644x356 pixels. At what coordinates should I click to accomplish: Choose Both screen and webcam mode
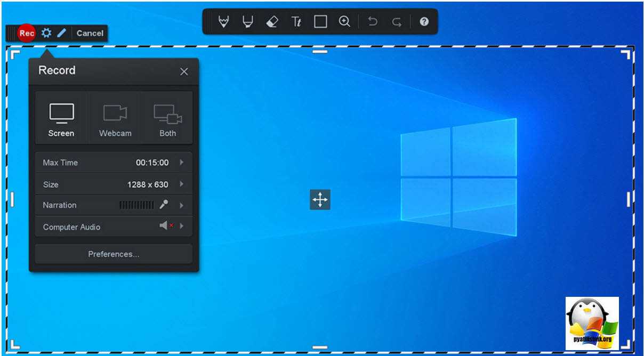(x=167, y=119)
